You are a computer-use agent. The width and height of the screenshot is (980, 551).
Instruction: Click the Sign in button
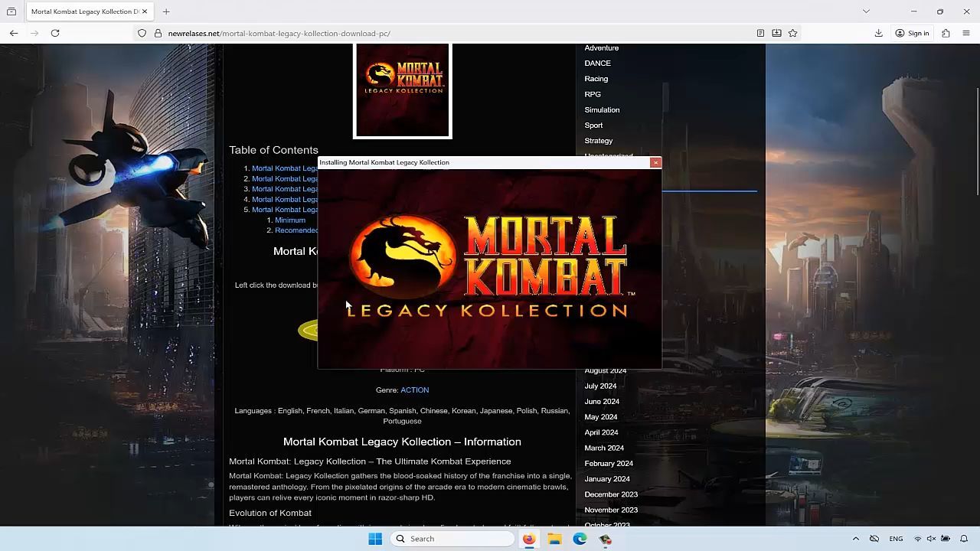912,33
